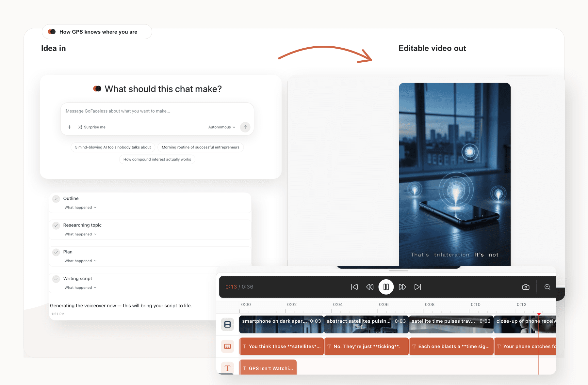This screenshot has height=385, width=588.
Task: Expand 'What happened' under Plan
Action: [x=80, y=261]
